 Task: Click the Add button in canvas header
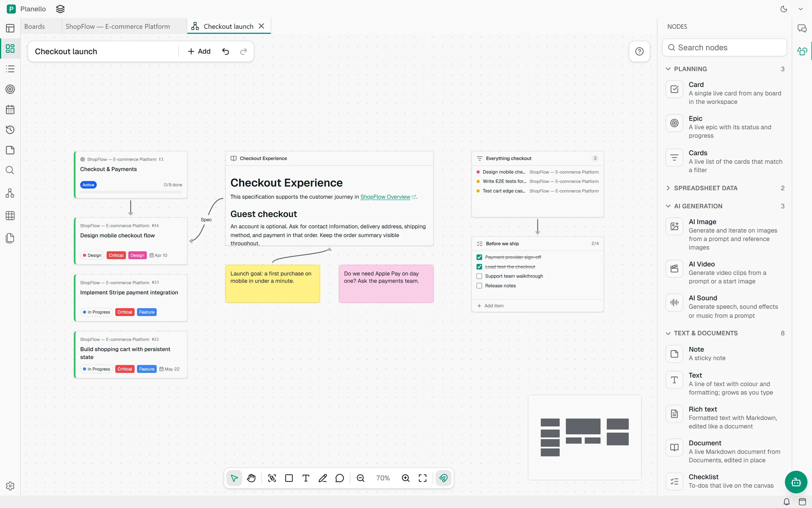point(199,51)
